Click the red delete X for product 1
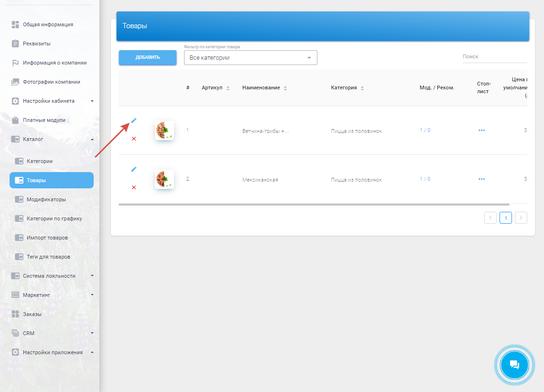Screen dimensions: 544x392 tap(134, 139)
